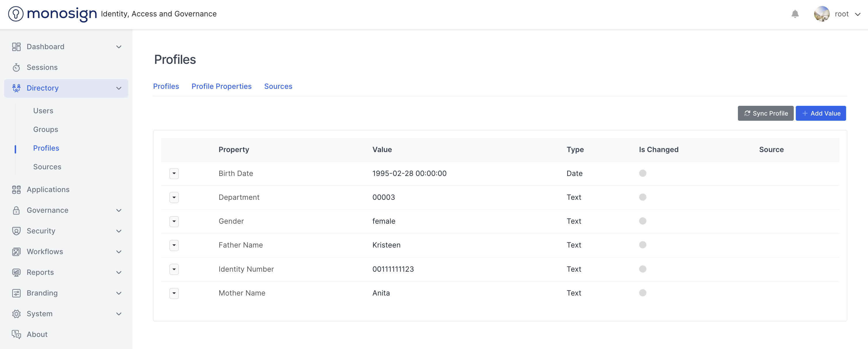Screen dimensions: 868x349
Task: Open row dropdown for Identity Number
Action: coord(174,269)
